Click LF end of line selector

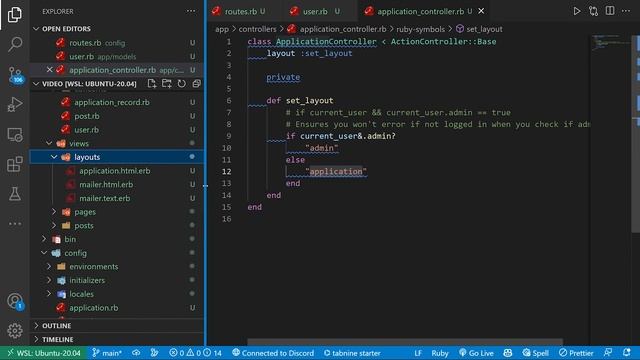click(418, 353)
